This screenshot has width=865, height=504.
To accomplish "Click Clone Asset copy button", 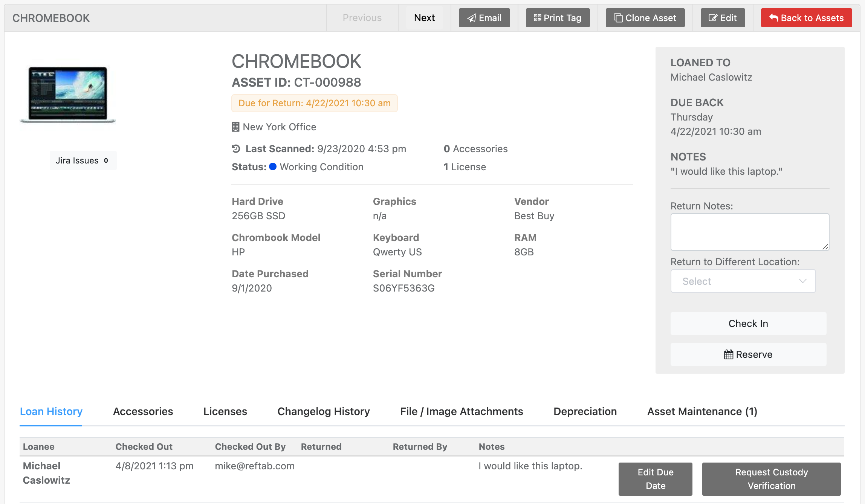I will click(645, 18).
